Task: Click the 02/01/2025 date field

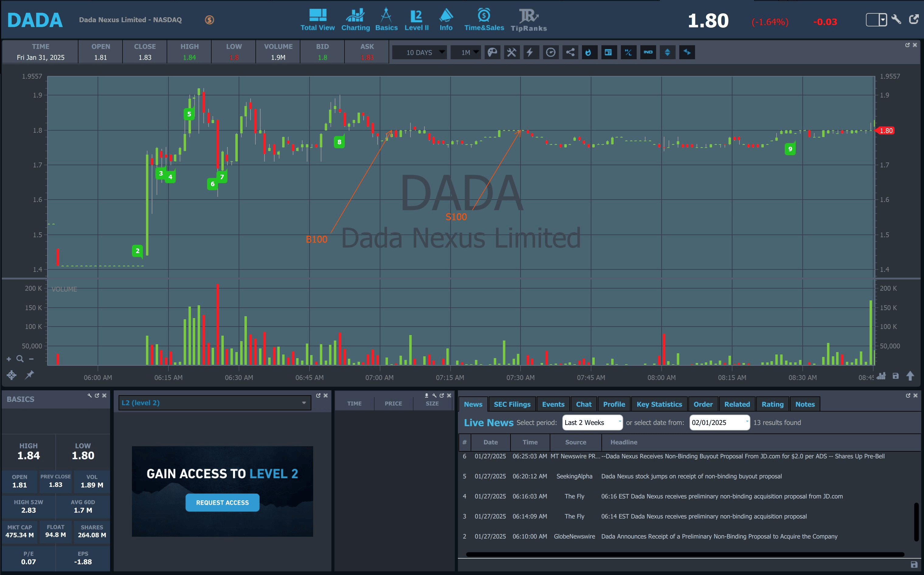Action: [x=719, y=423]
